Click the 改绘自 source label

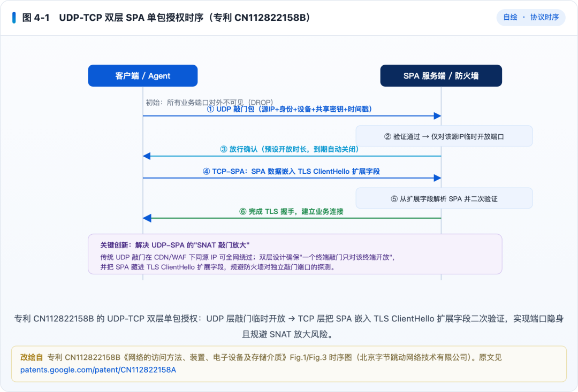pyautogui.click(x=32, y=357)
